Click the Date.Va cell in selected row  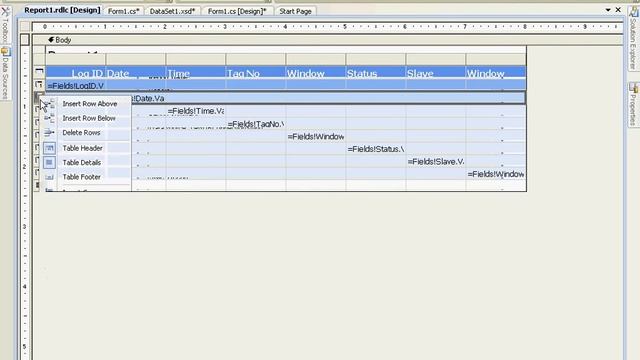[149, 98]
